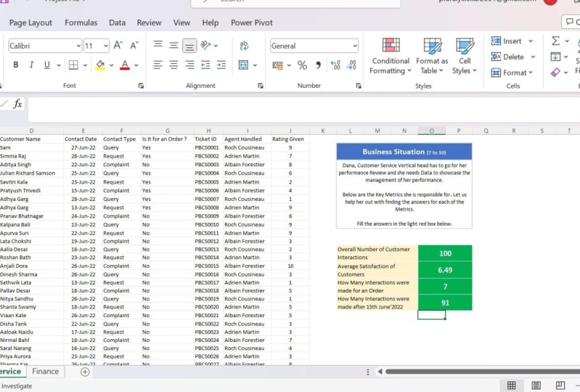Click the Orientation text icon
Image resolution: width=580 pixels, height=392 pixels.
pyautogui.click(x=205, y=46)
